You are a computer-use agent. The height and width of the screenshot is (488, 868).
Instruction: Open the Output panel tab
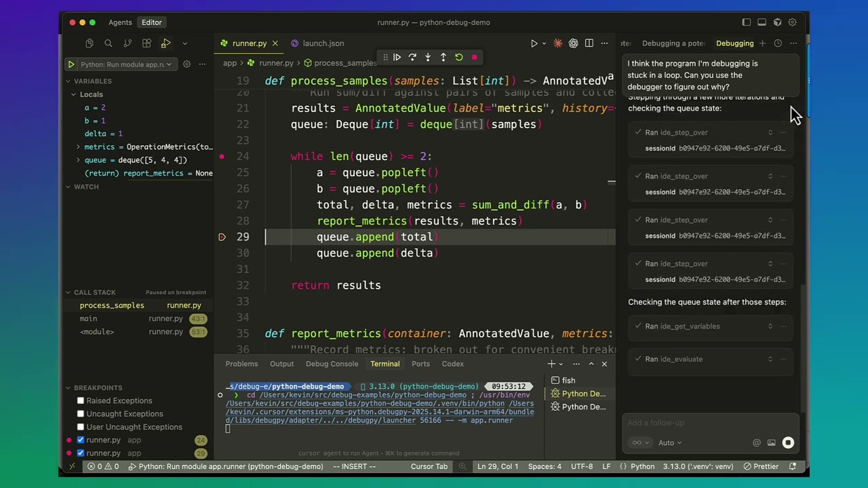tap(281, 364)
